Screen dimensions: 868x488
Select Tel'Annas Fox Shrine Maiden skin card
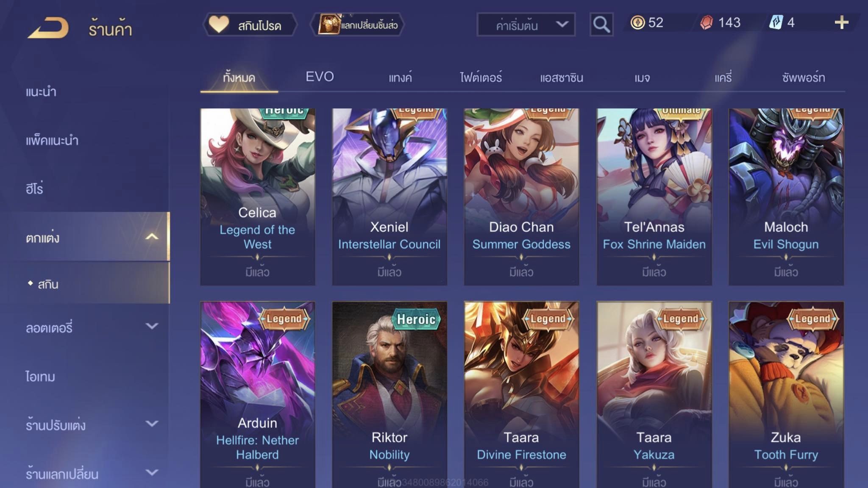(654, 197)
